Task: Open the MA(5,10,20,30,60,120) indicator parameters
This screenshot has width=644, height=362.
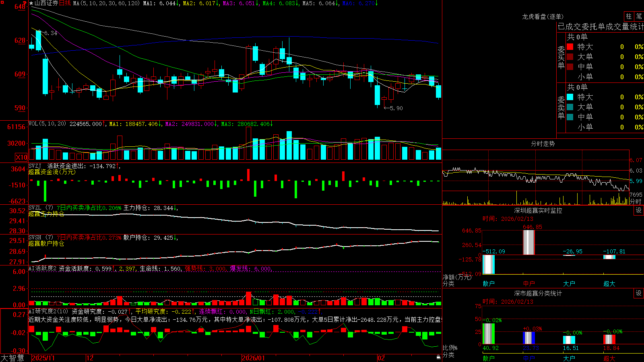Action: click(x=106, y=3)
